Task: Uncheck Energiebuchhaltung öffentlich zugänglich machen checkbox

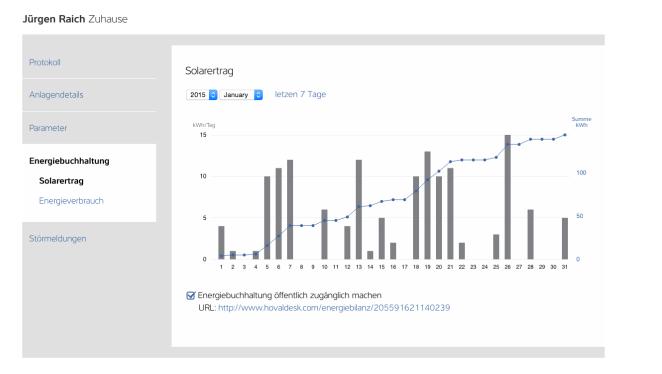Action: click(190, 295)
